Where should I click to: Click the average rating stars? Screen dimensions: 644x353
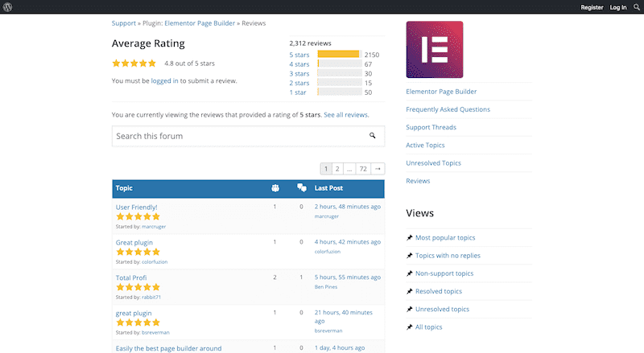[x=134, y=64]
